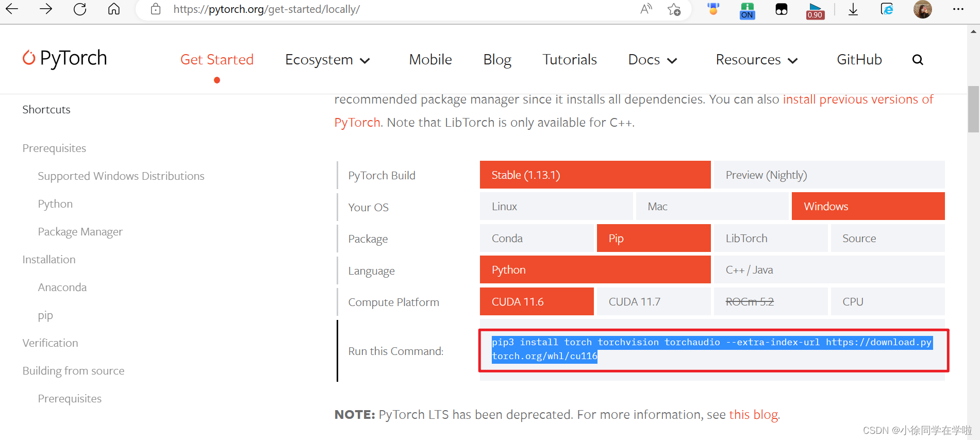Open the Blog nav item
Viewport: 980px width, 440px height.
(x=497, y=60)
